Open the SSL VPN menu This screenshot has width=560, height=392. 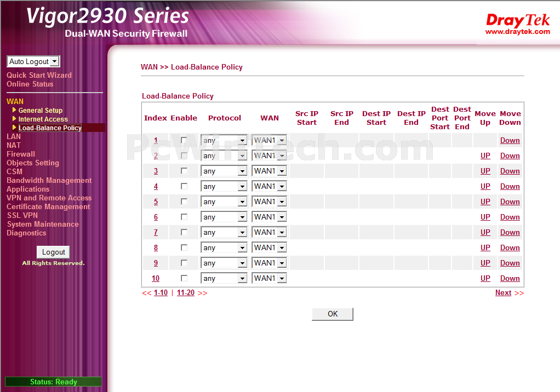[22, 216]
